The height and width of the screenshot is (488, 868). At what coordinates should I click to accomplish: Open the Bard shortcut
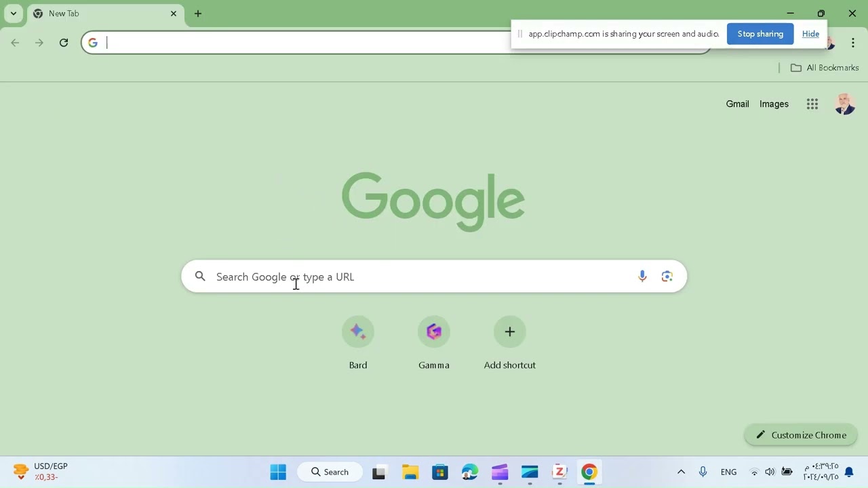click(358, 343)
